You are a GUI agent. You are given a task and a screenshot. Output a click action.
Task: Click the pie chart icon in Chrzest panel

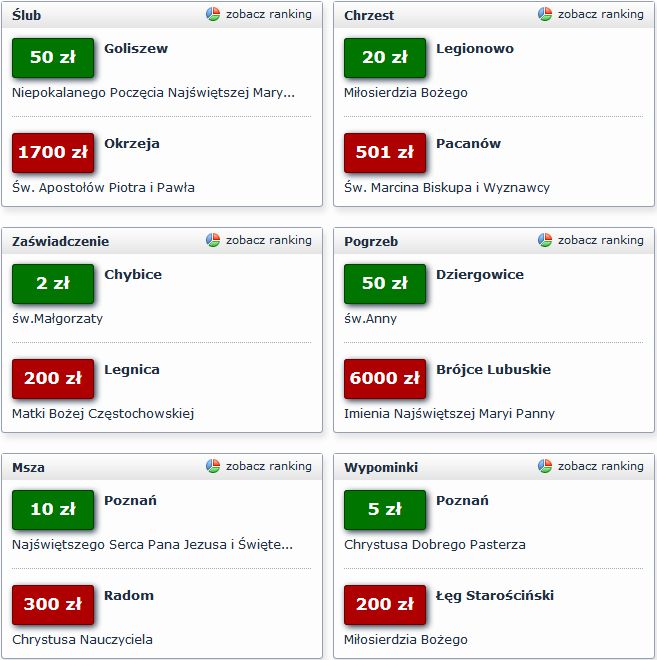pos(545,15)
